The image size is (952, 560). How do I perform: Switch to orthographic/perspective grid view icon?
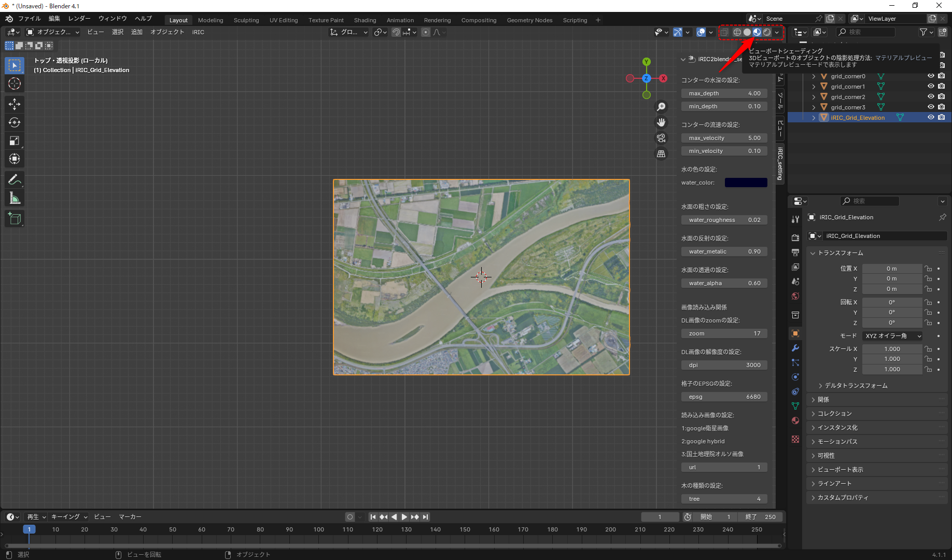(661, 153)
